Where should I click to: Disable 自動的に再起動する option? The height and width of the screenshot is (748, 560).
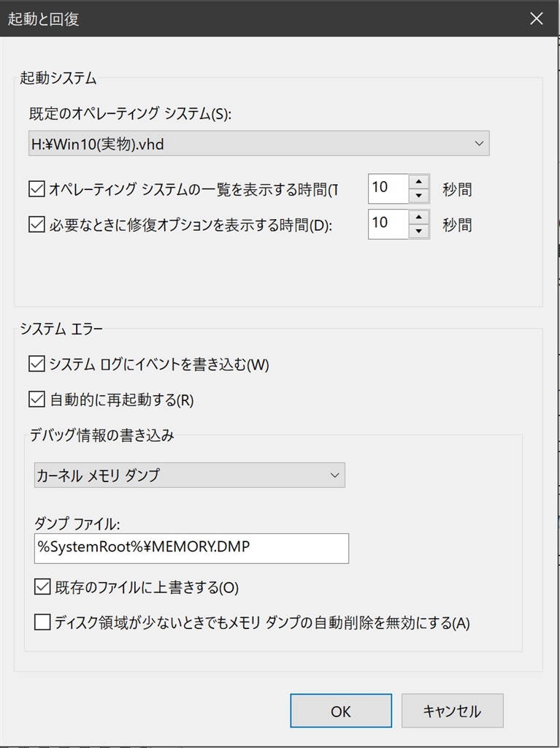pyautogui.click(x=37, y=400)
